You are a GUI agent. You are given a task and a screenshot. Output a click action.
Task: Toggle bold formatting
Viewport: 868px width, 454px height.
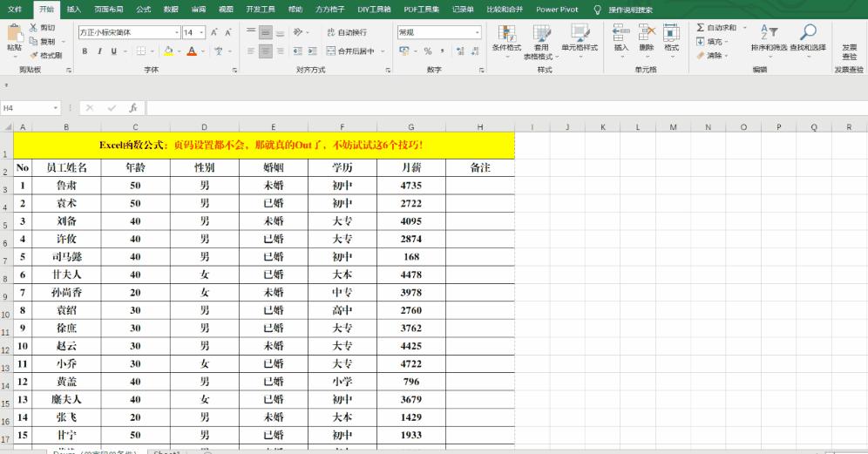(85, 51)
